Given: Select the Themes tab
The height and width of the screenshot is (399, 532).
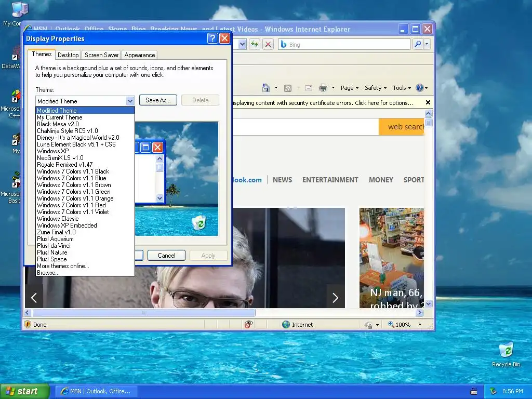Looking at the screenshot, I should (42, 54).
